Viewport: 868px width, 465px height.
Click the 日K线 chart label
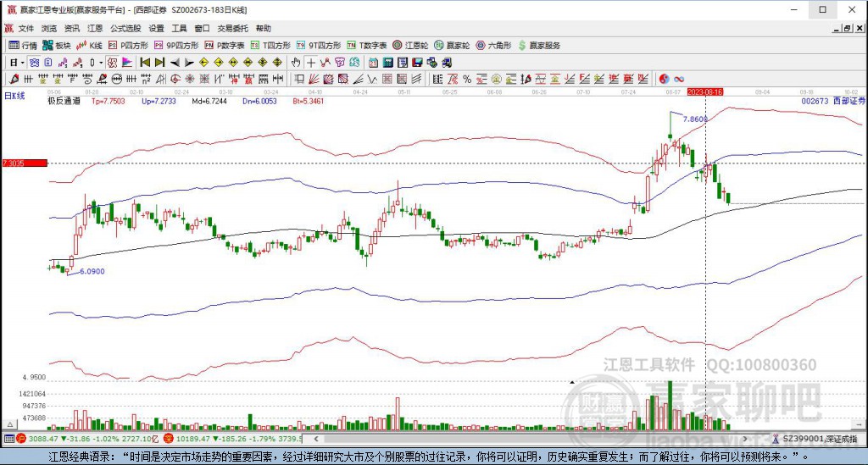(x=14, y=97)
